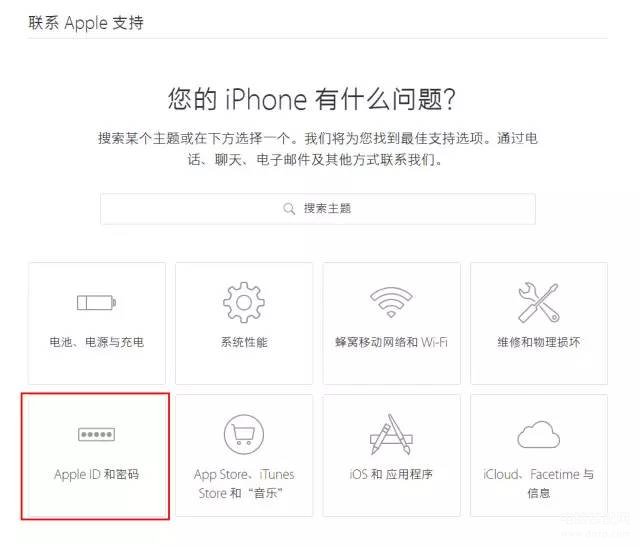
Task: Choose iOS 和 应用程序 label
Action: [391, 474]
